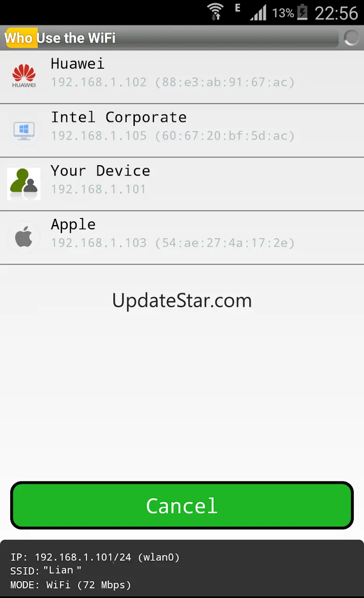Tap the WiFi signal status icon
Screen dimensions: 364x598
(x=215, y=12)
